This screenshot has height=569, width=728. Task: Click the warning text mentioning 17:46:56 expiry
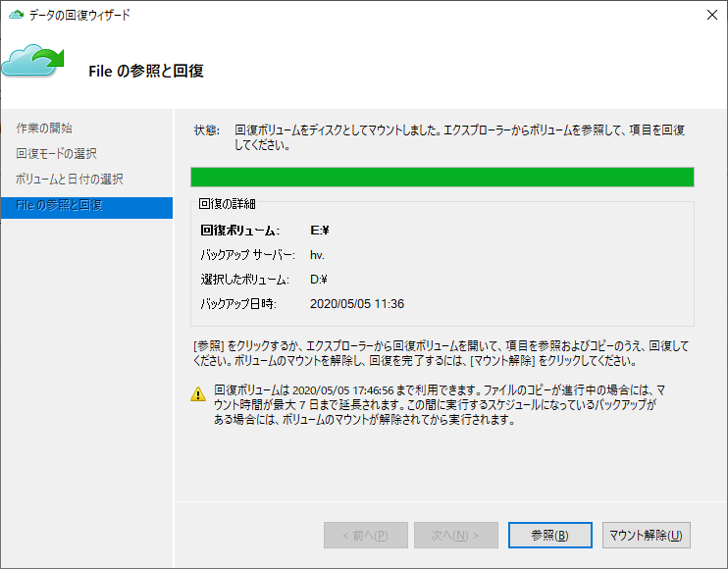pyautogui.click(x=440, y=405)
